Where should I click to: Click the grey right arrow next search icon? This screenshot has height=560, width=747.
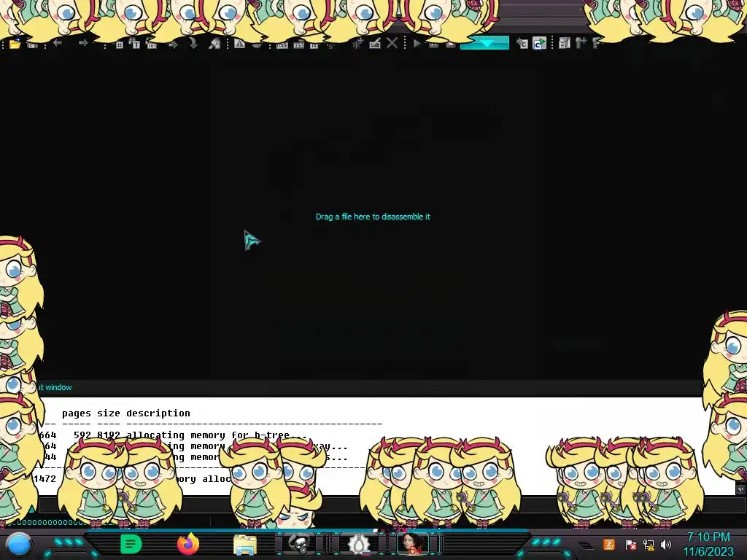pos(173,44)
